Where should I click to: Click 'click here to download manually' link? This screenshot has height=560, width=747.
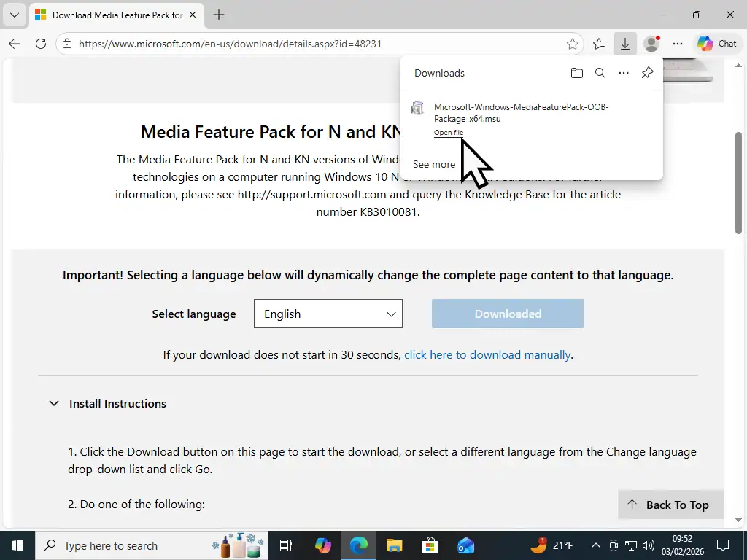[487, 355]
